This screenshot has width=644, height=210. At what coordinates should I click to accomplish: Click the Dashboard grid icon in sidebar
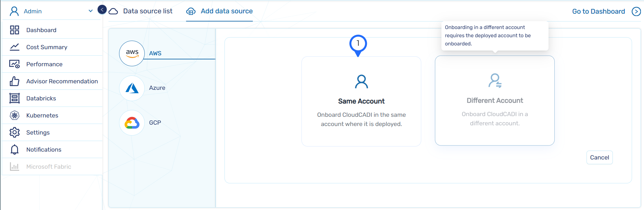tap(14, 30)
